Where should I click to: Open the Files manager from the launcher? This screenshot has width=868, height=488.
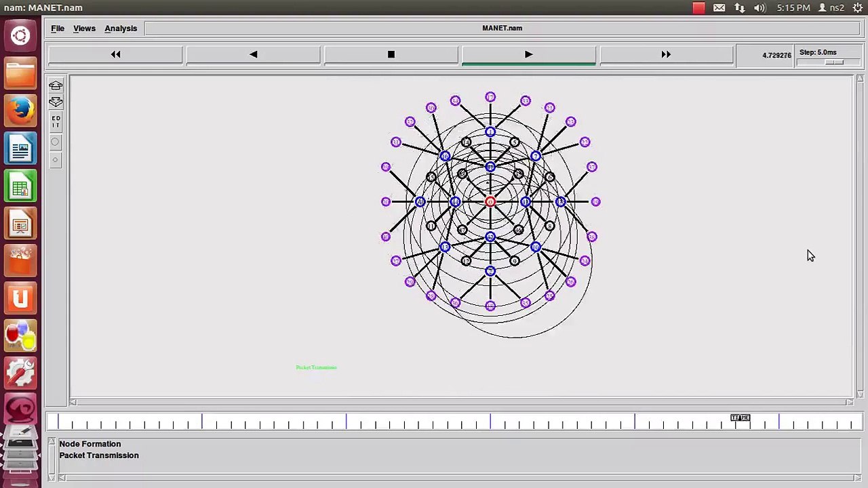[20, 73]
